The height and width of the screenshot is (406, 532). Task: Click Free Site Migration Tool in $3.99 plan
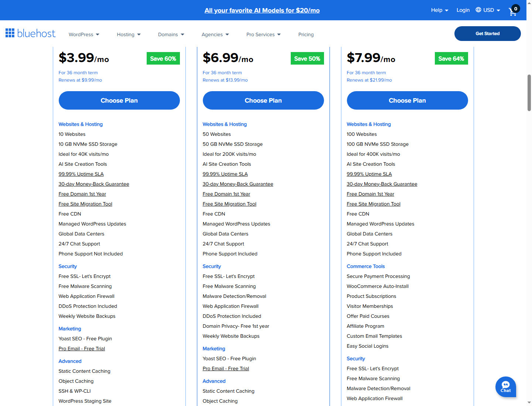tap(85, 204)
